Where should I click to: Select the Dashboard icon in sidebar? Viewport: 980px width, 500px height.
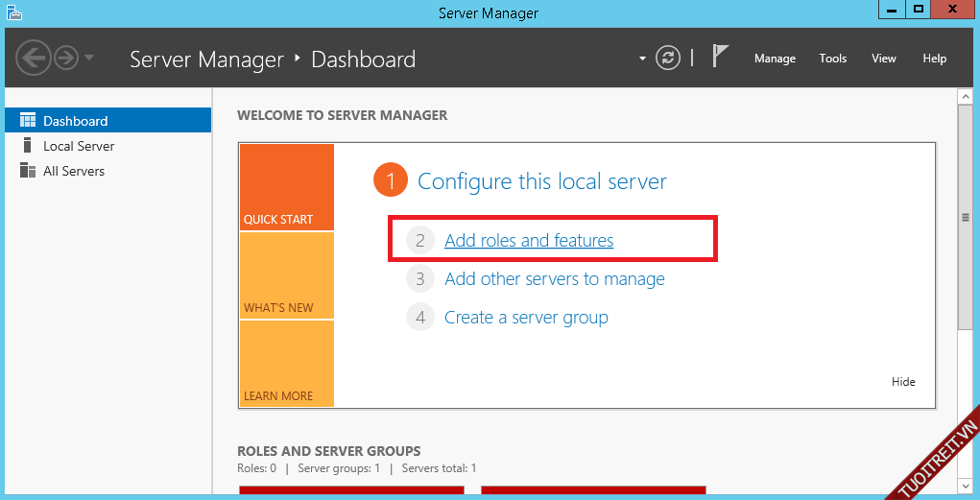click(x=27, y=121)
